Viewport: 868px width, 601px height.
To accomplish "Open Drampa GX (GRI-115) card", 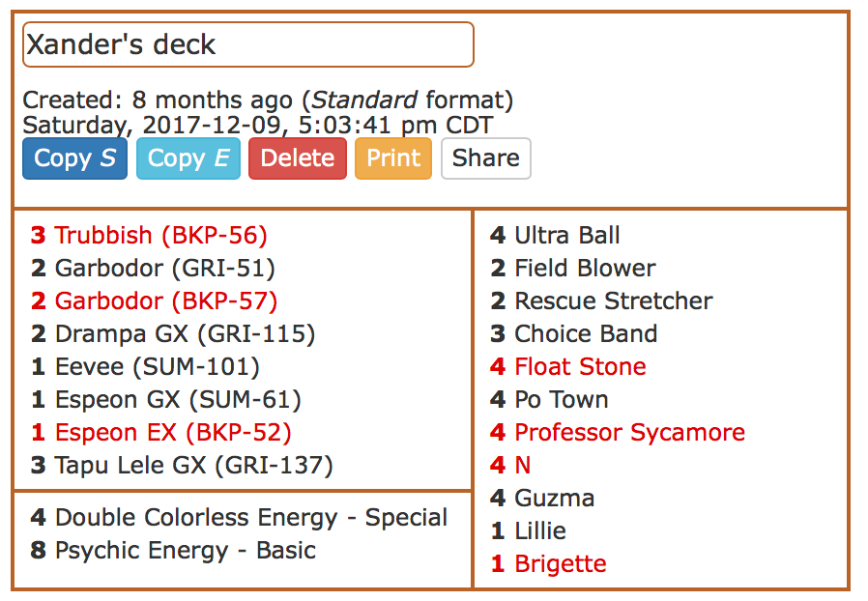I will pos(173,333).
